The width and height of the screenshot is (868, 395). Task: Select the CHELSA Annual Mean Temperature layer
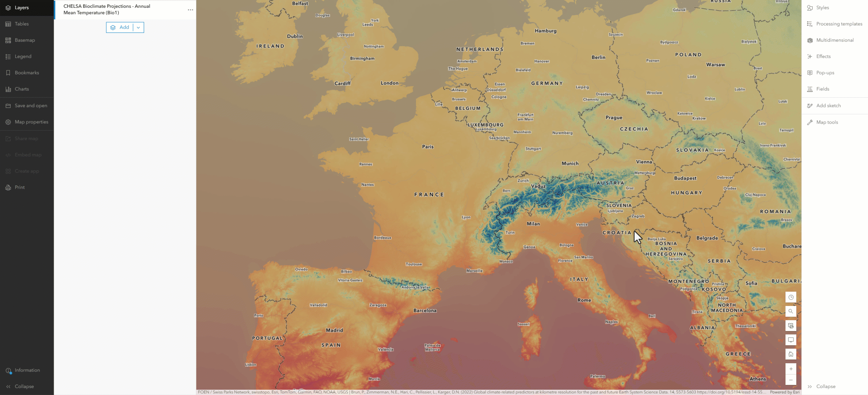(107, 9)
